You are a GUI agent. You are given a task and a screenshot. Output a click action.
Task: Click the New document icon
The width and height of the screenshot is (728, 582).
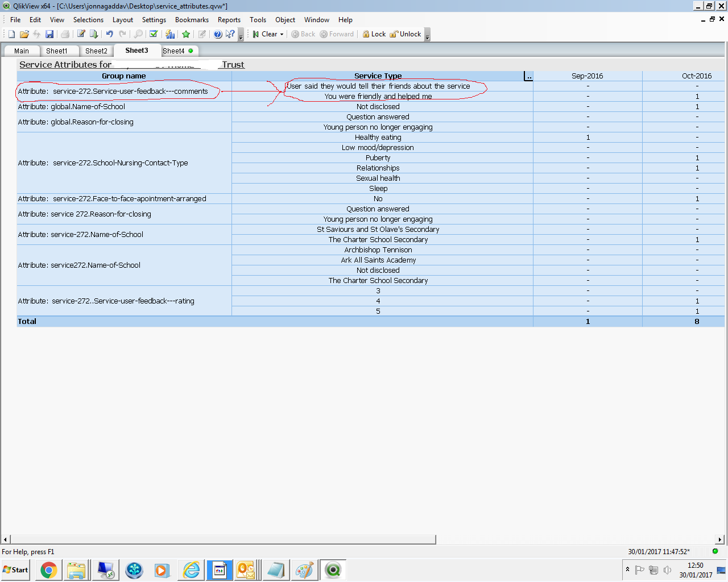point(11,34)
